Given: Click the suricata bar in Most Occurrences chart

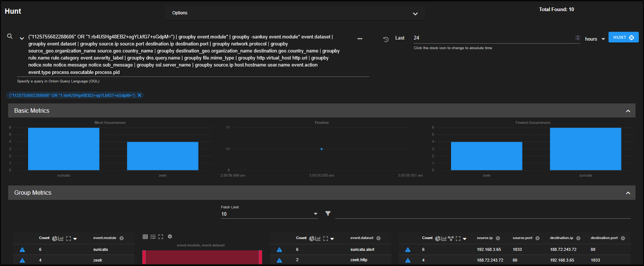Looking at the screenshot, I should (64, 149).
